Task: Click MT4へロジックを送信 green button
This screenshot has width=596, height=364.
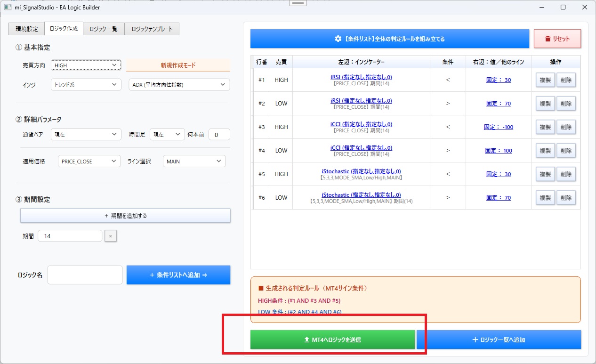Action: tap(333, 340)
